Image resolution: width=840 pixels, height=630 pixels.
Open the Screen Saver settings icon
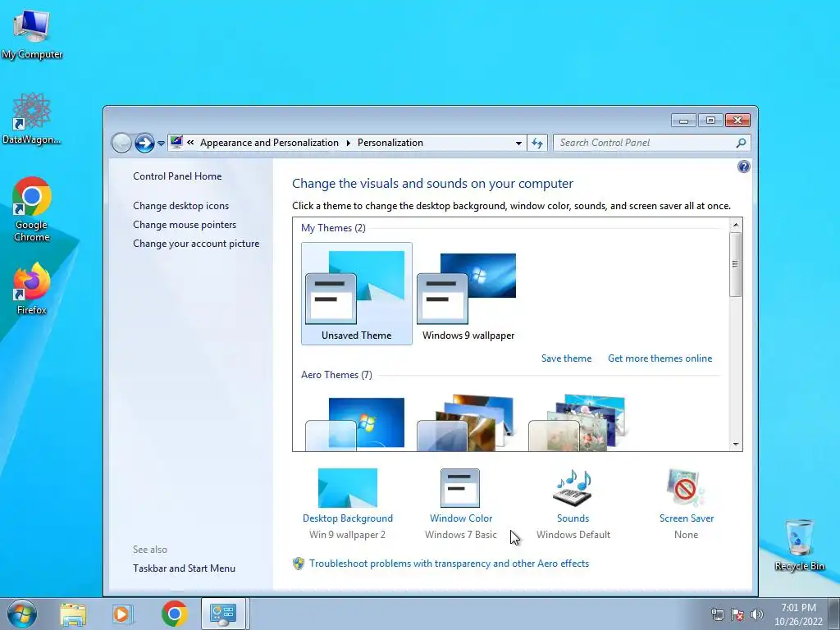(x=687, y=487)
